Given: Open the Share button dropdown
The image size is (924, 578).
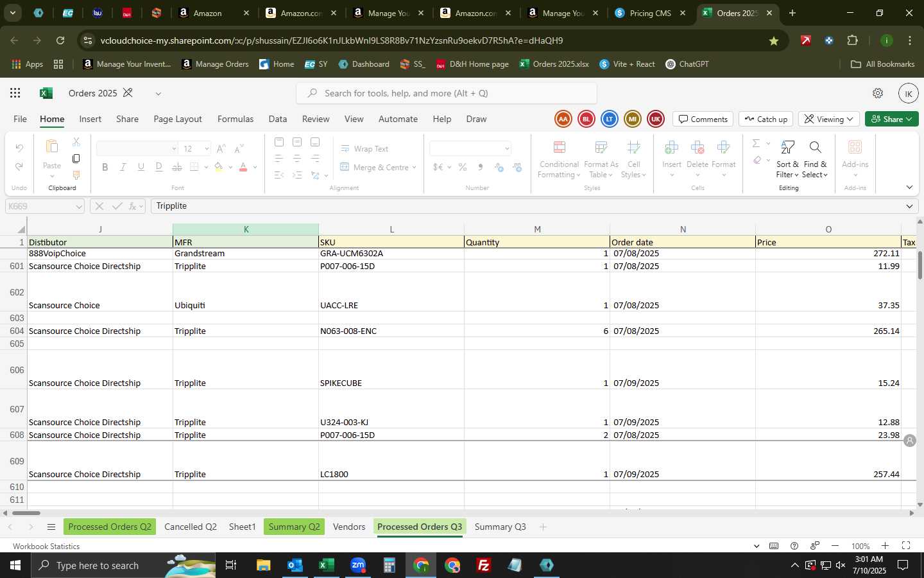Looking at the screenshot, I should (892, 119).
